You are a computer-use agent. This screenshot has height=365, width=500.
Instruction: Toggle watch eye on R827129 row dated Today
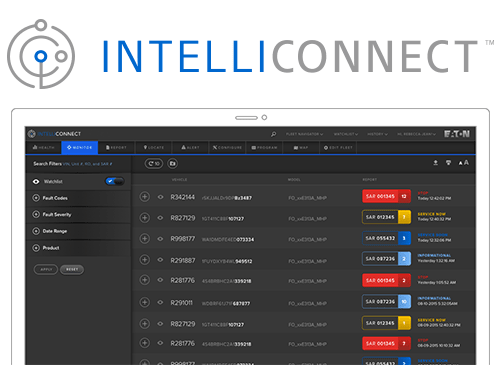click(x=160, y=218)
